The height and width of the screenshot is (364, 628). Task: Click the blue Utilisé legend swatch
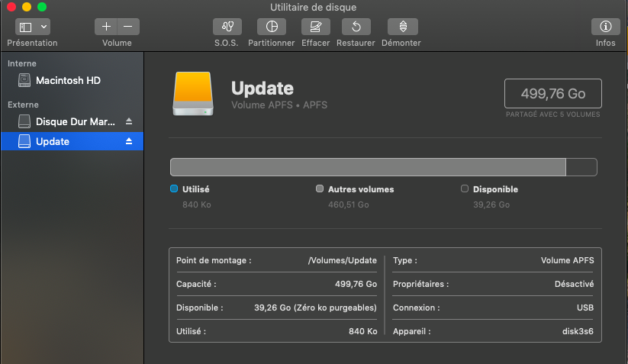(174, 188)
